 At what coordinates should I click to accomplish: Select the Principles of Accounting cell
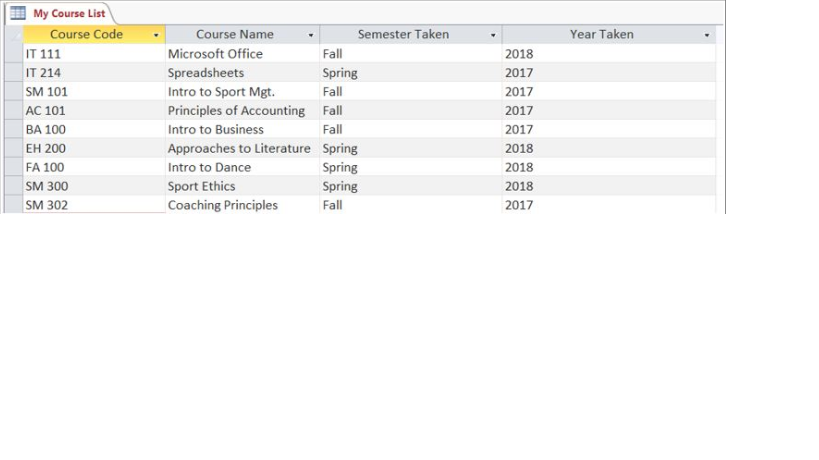pyautogui.click(x=240, y=111)
